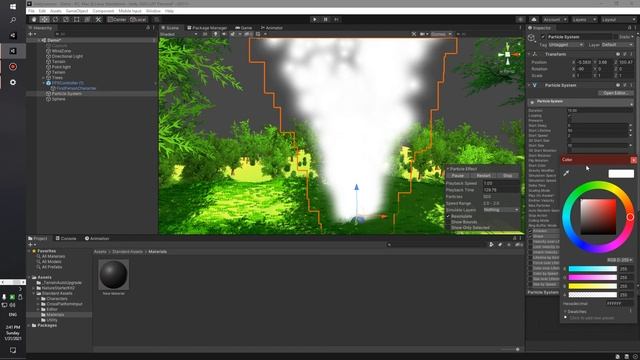
Task: Click the Play button
Action: 314,19
